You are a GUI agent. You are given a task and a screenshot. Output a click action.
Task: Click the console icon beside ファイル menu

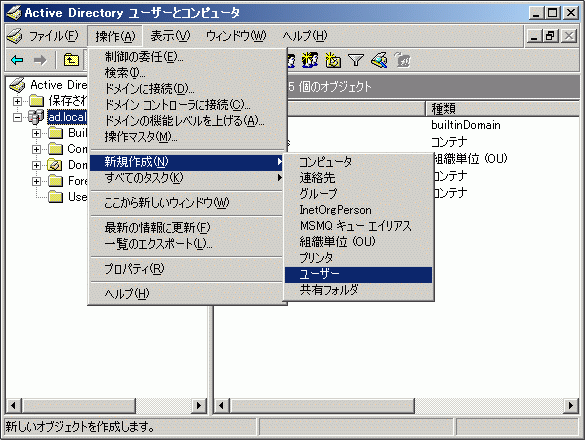tap(15, 36)
